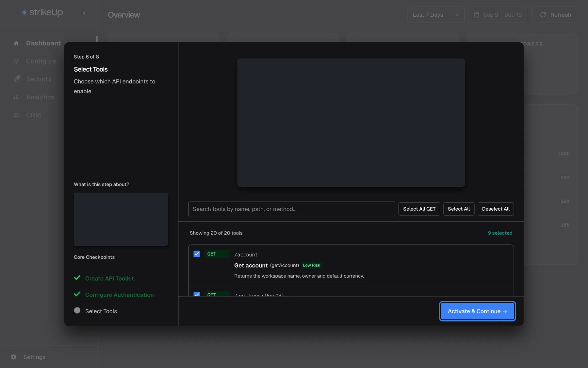Click 'Step 6 of 8' indicator text
This screenshot has height=368, width=588.
tap(86, 57)
